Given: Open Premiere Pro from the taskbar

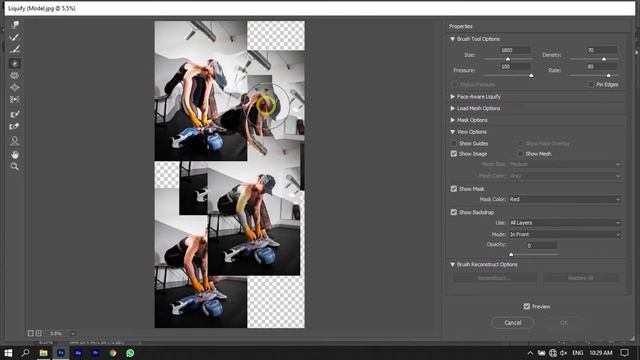Looking at the screenshot, I should click(96, 353).
